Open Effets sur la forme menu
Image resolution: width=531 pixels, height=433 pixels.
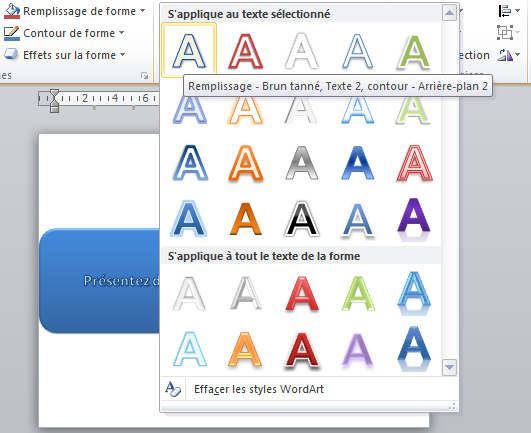coord(64,55)
